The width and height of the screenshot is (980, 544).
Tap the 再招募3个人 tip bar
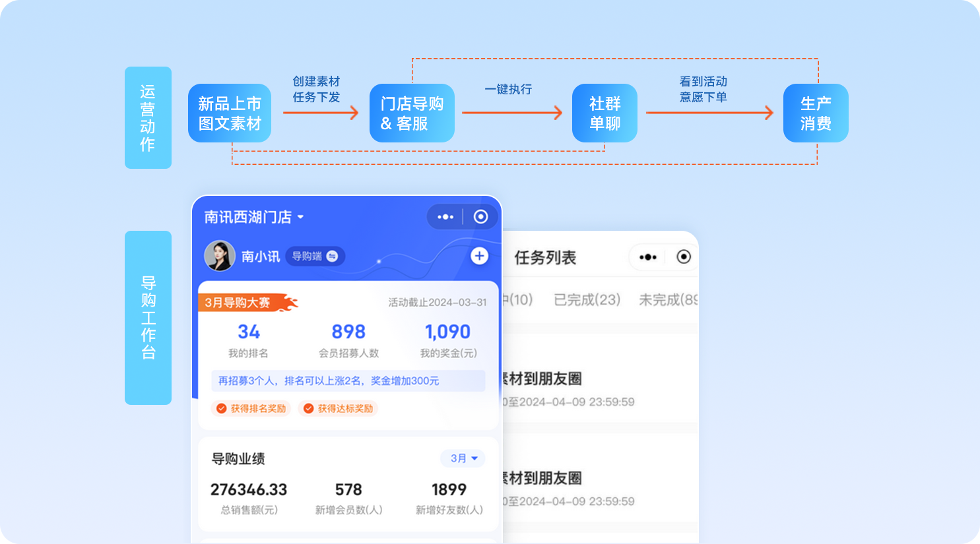(x=348, y=381)
